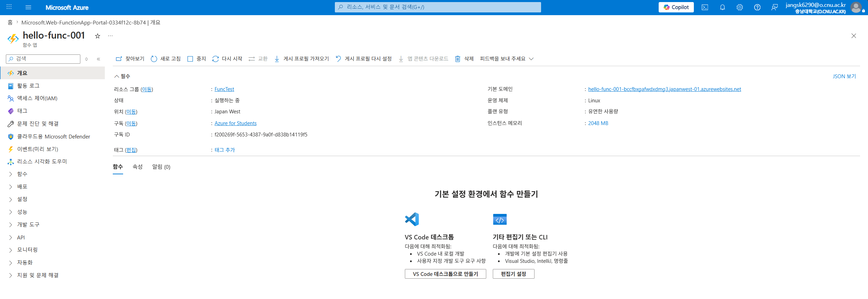The image size is (868, 299).
Task: Click 새로 고침 refresh button
Action: 166,59
